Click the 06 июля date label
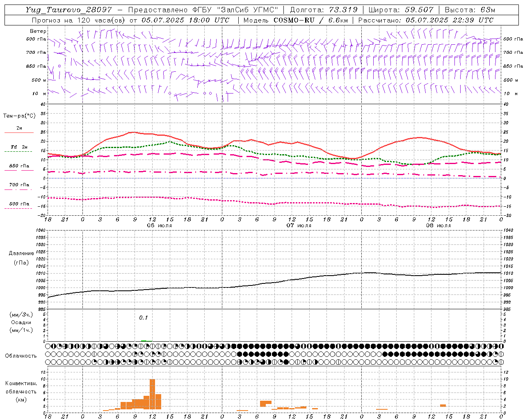 [x=160, y=226]
